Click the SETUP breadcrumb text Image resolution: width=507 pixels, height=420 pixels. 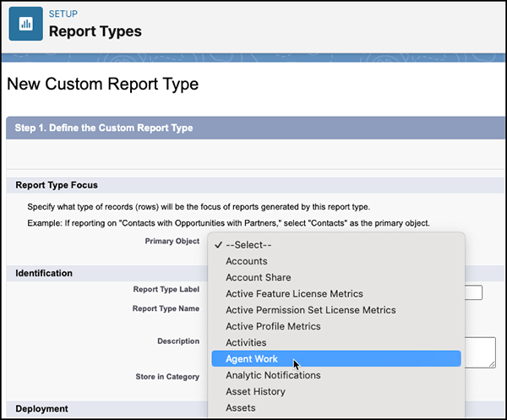point(63,14)
